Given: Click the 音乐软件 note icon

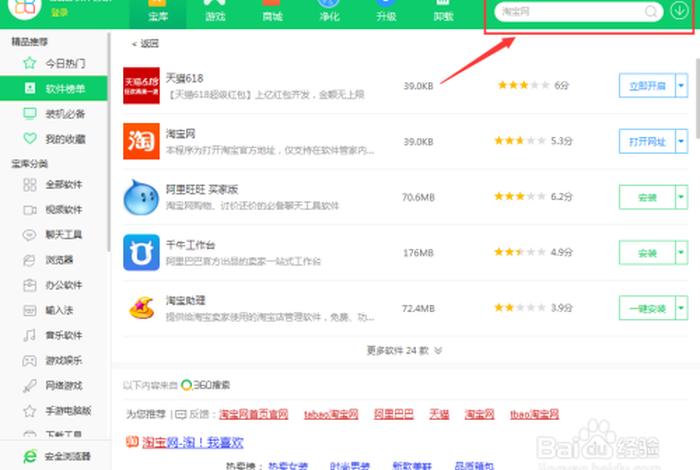Looking at the screenshot, I should 29,335.
